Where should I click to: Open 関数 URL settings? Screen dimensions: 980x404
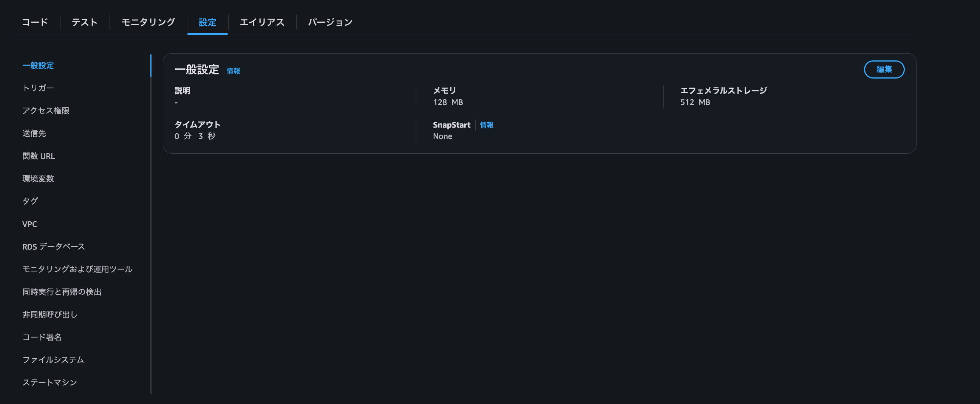pos(39,156)
